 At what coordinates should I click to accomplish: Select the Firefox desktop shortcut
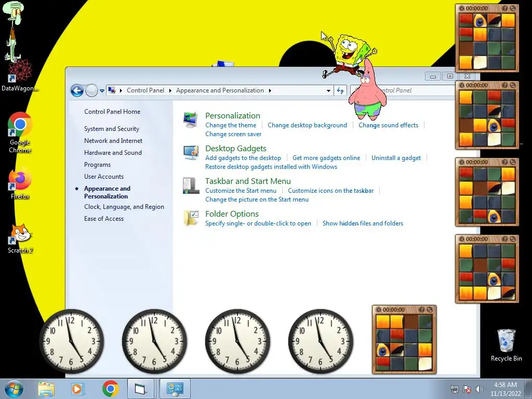click(20, 183)
